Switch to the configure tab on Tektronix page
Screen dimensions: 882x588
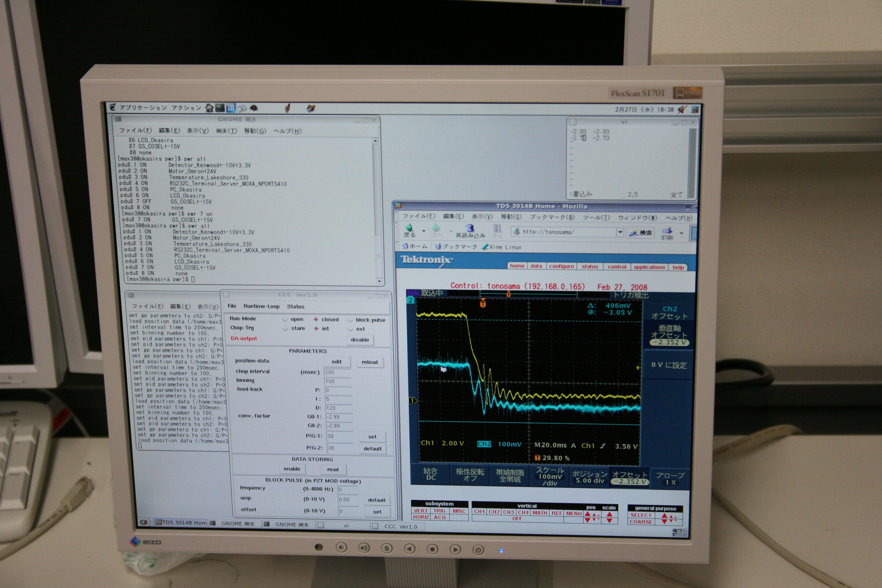tap(561, 266)
